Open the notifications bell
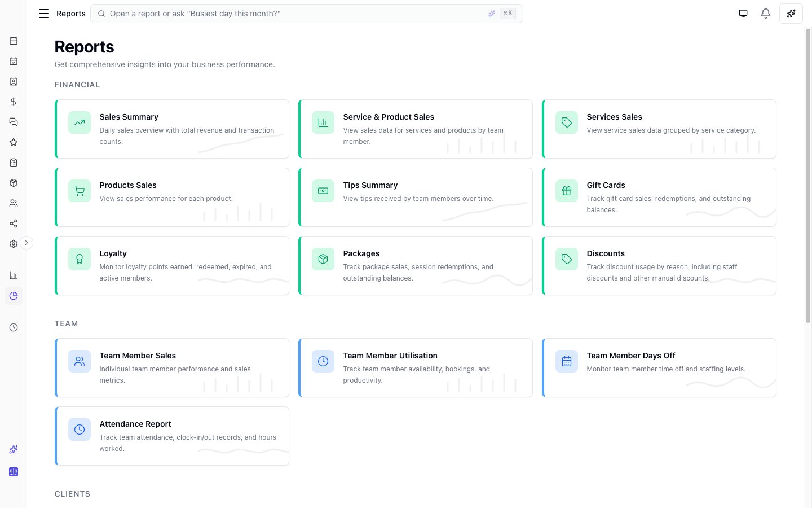812x508 pixels. [765, 14]
